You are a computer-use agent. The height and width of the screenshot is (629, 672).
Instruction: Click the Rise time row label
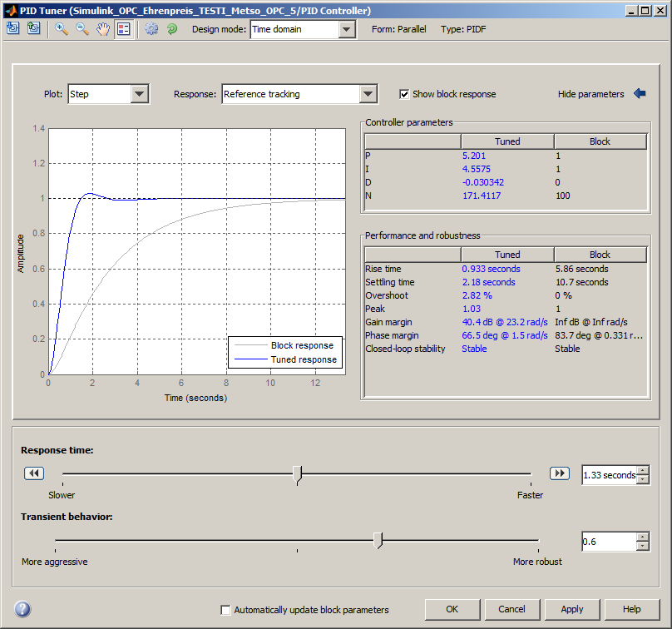pos(383,269)
